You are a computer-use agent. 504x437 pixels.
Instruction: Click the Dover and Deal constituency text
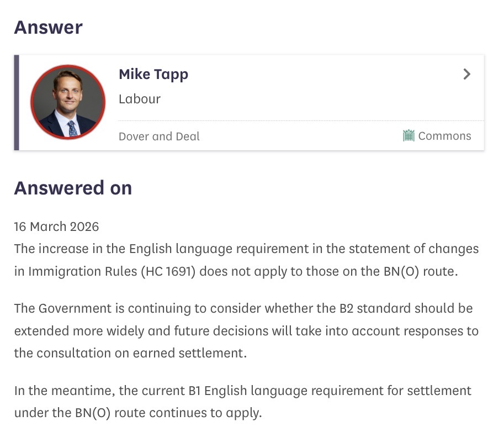point(159,136)
